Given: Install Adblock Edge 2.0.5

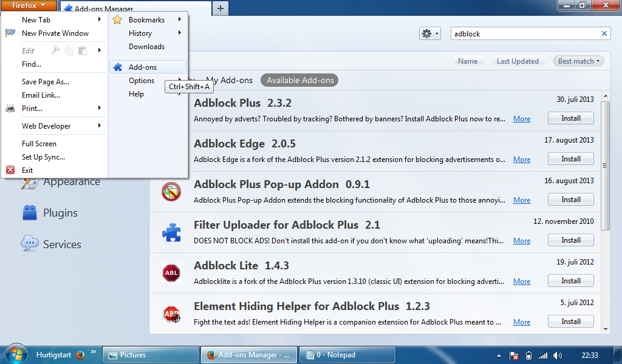Looking at the screenshot, I should pyautogui.click(x=571, y=159).
